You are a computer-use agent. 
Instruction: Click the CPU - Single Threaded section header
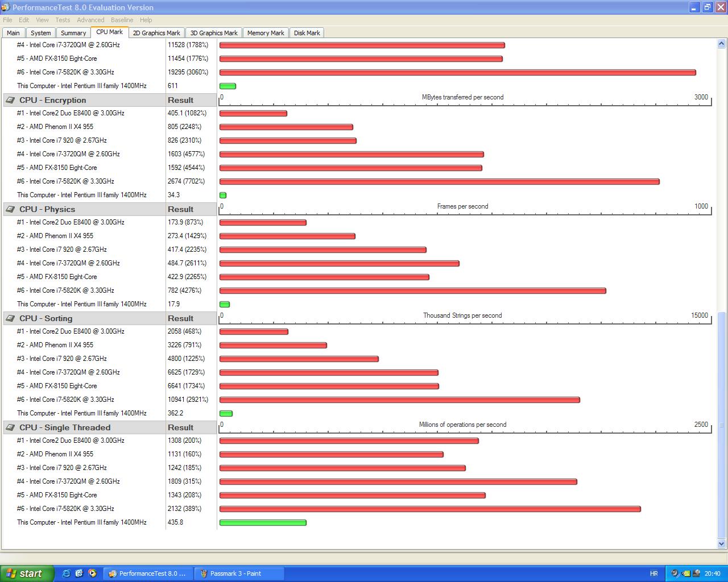point(110,427)
